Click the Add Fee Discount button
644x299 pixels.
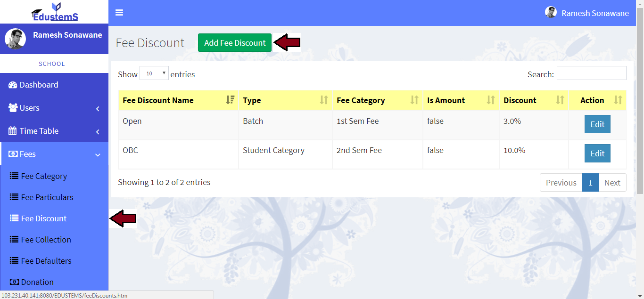235,43
